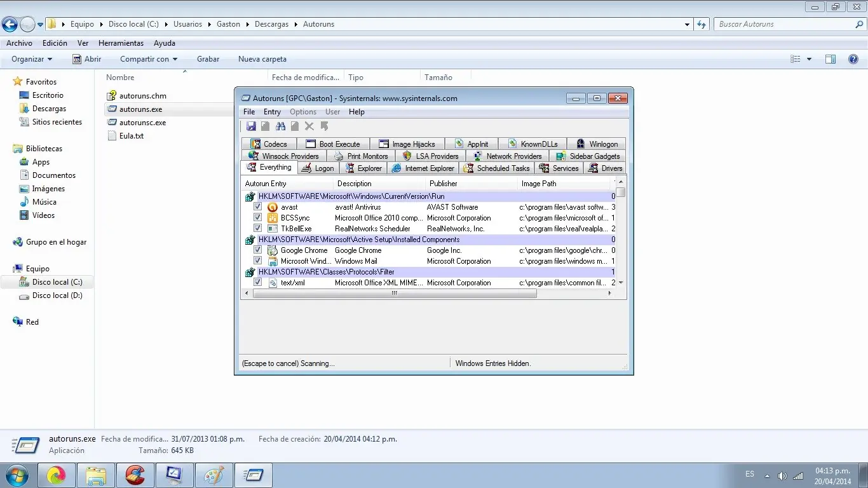Screen dimensions: 868x488
Task: Open Paint from the taskbar
Action: pyautogui.click(x=214, y=475)
